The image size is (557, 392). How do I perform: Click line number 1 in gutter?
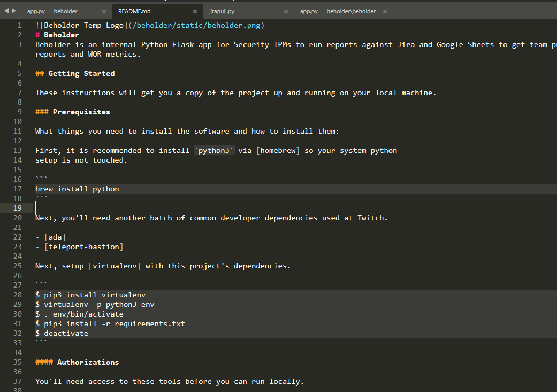click(x=20, y=26)
